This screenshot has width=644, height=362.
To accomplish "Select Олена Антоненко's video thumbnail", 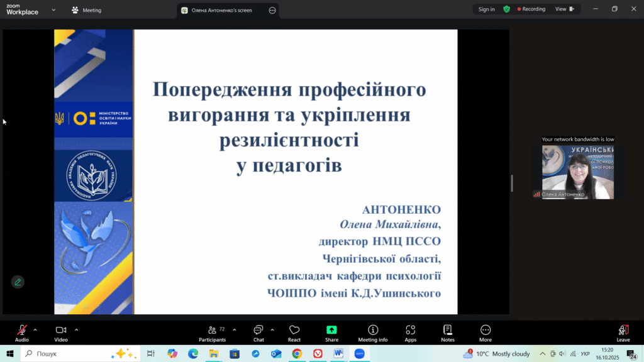I will [577, 172].
